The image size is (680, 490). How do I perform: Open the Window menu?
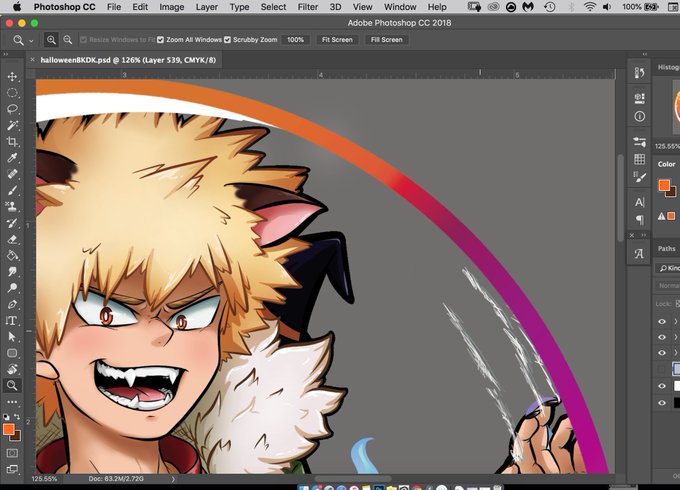[x=400, y=7]
